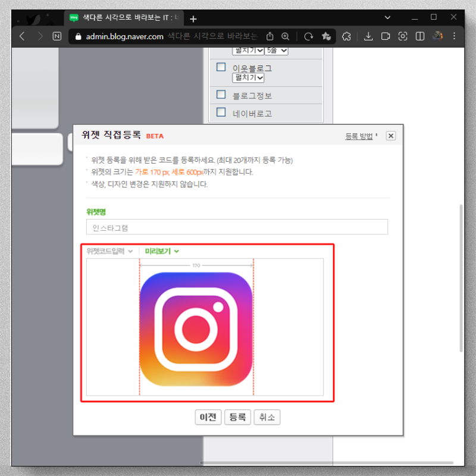The height and width of the screenshot is (476, 476).
Task: Open Naver home via the N icon
Action: pyautogui.click(x=57, y=36)
